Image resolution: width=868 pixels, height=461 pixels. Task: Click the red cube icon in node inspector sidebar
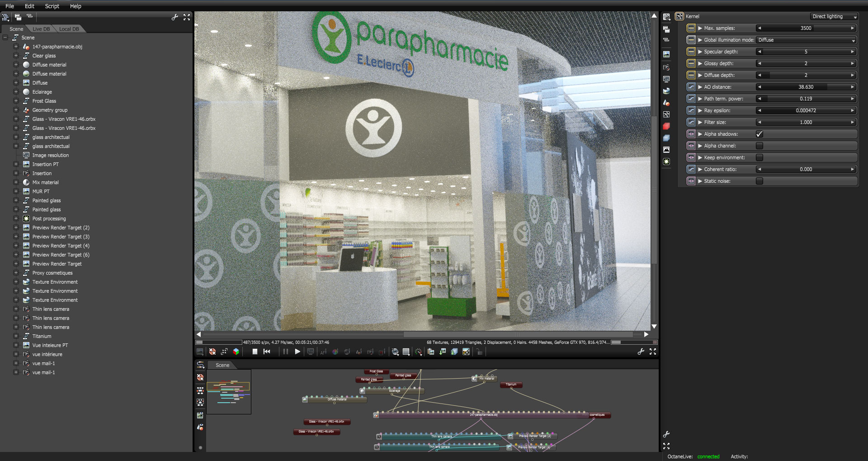coord(666,126)
